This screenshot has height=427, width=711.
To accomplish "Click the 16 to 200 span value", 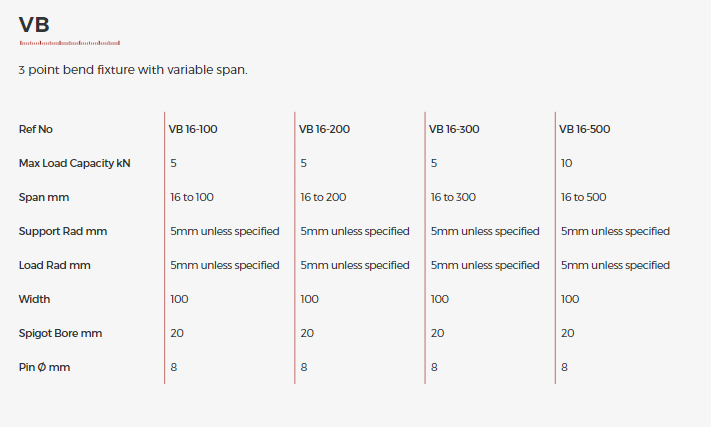I will 323,197.
